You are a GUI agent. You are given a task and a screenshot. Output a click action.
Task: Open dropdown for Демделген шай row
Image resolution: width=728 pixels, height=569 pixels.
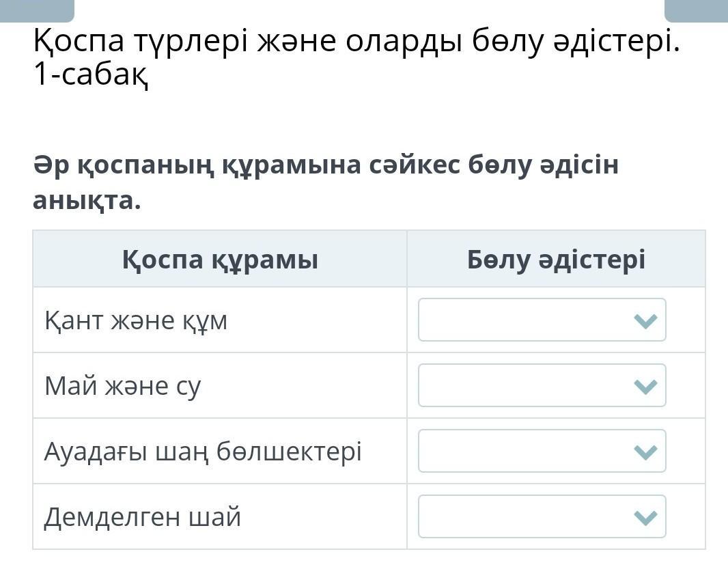[x=542, y=516]
